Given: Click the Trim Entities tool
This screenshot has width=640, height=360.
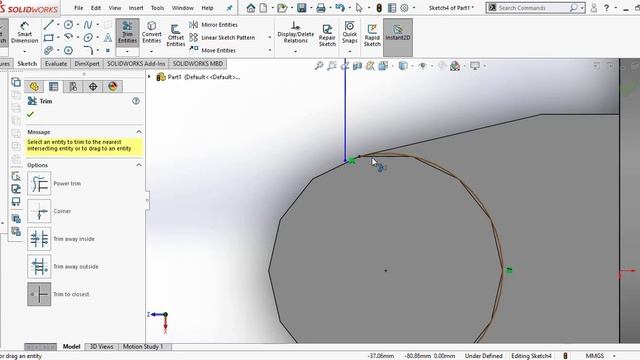Looking at the screenshot, I should point(127,33).
